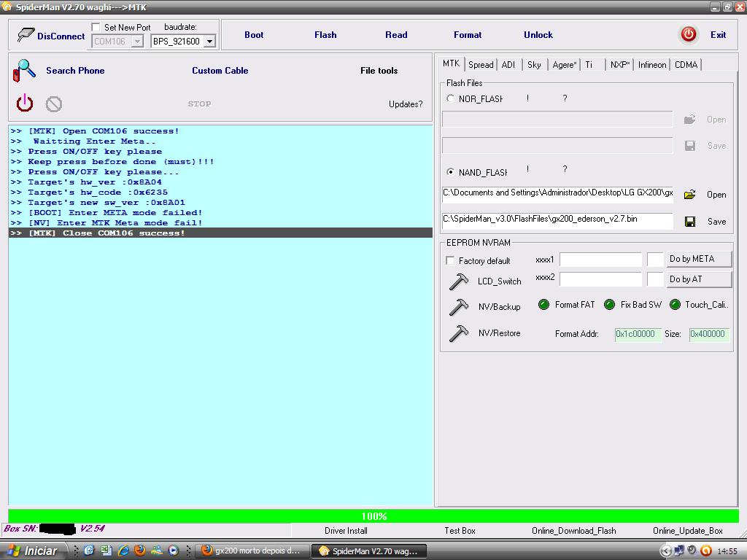Click the NOR_FLASH save disk icon

pyautogui.click(x=690, y=146)
